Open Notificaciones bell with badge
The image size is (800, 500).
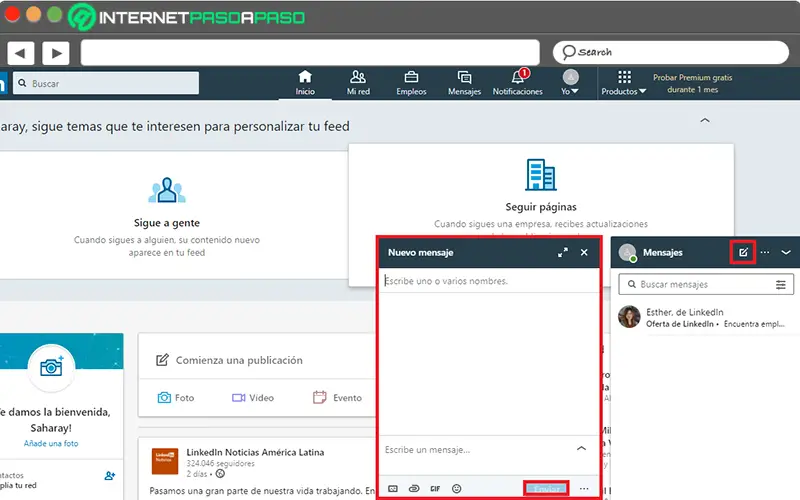(x=517, y=83)
